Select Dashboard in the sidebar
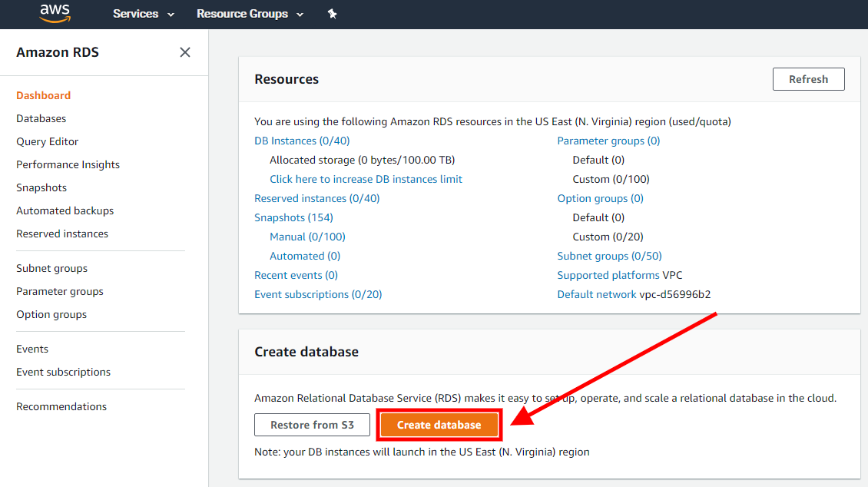Screen dimensions: 868x487 pyautogui.click(x=43, y=95)
